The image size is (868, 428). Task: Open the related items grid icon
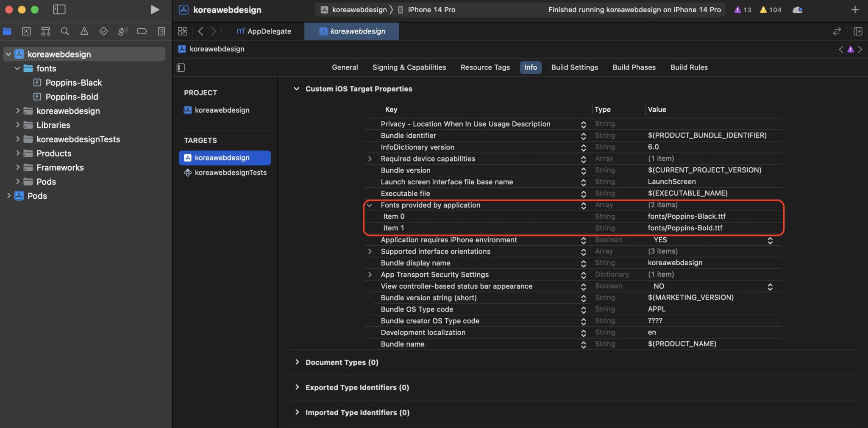coord(182,31)
